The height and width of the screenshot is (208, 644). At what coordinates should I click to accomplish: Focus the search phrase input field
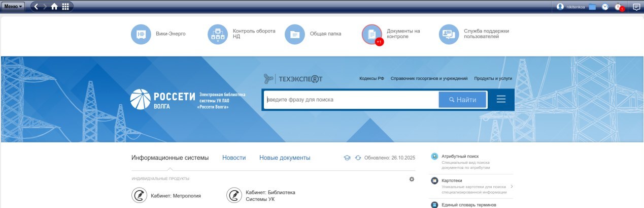[x=351, y=100]
